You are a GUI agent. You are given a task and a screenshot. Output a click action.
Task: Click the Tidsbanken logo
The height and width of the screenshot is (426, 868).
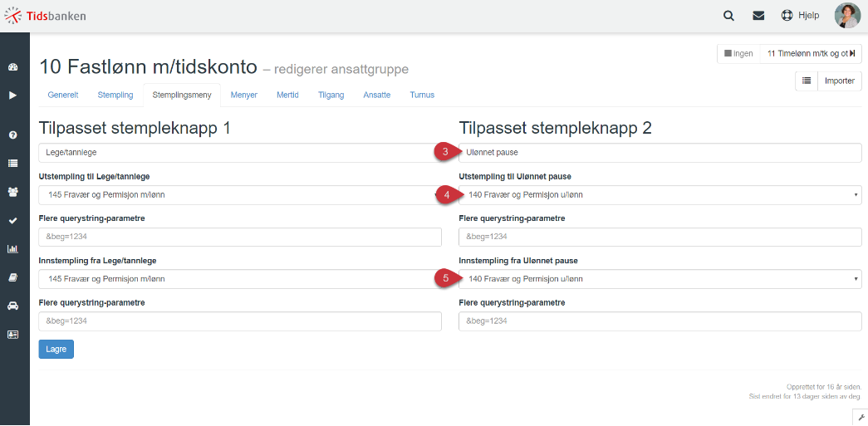(46, 16)
